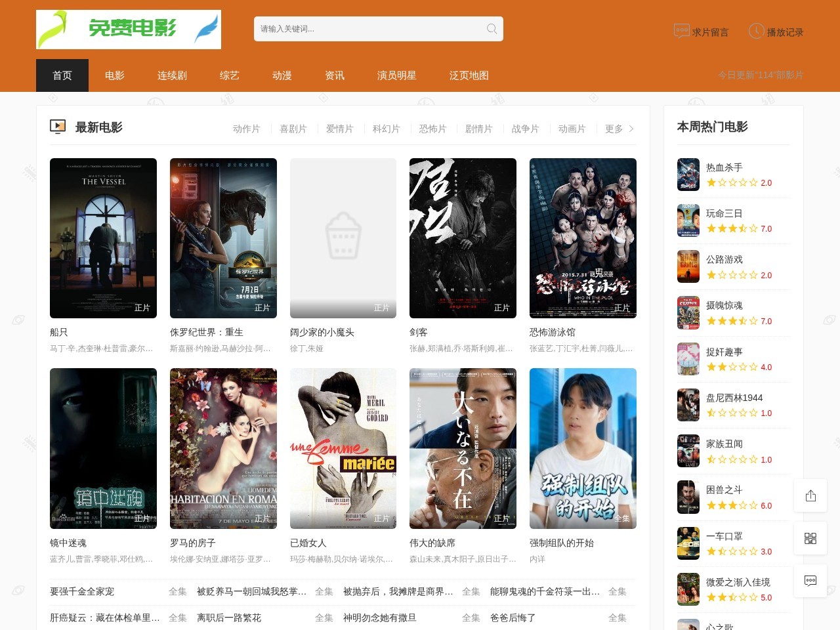
Task: Click the chat message floating button
Action: tap(810, 581)
